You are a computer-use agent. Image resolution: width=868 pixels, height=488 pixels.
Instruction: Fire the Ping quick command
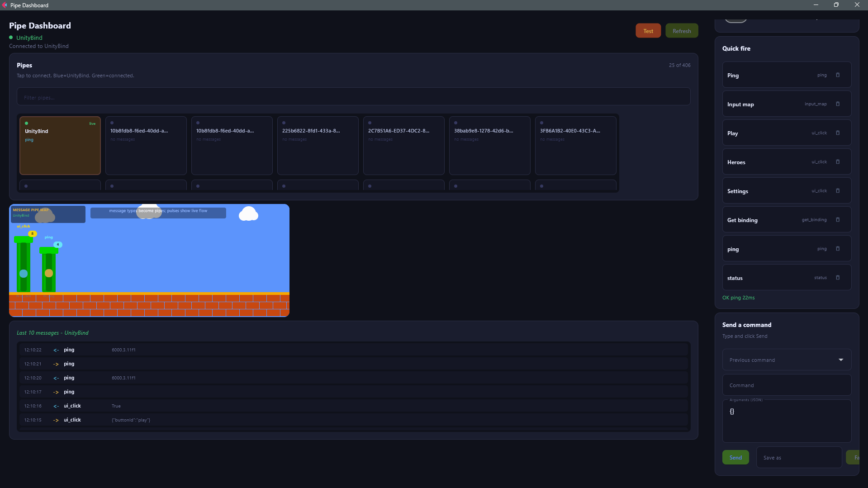(787, 75)
